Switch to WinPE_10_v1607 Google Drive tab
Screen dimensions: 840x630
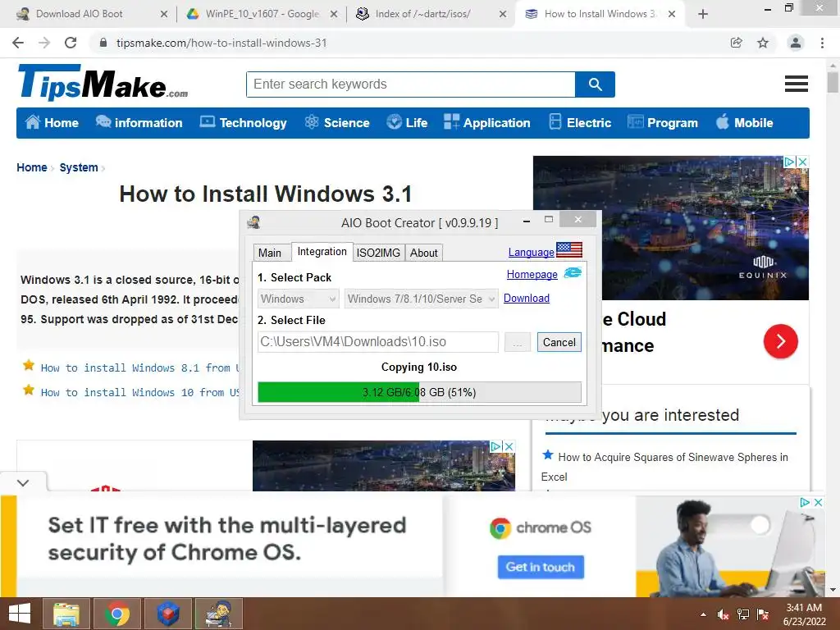(x=262, y=14)
